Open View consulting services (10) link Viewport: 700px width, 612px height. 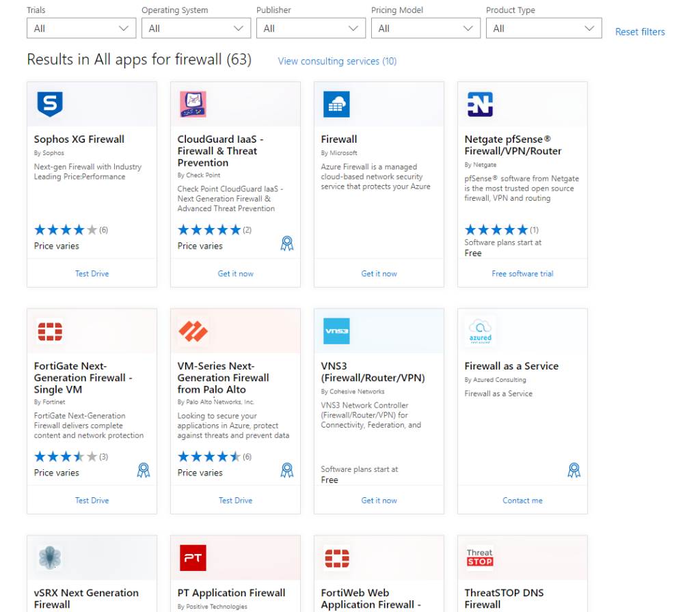(337, 61)
